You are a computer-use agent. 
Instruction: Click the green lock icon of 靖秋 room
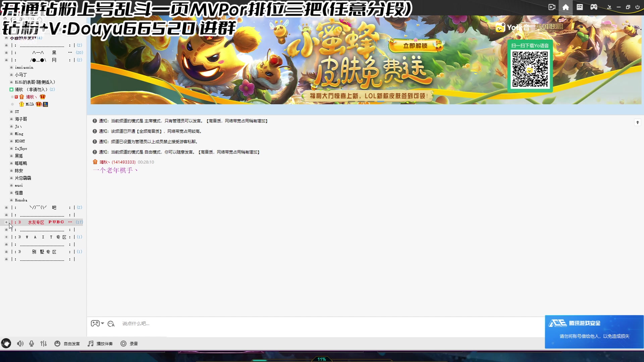point(11,89)
